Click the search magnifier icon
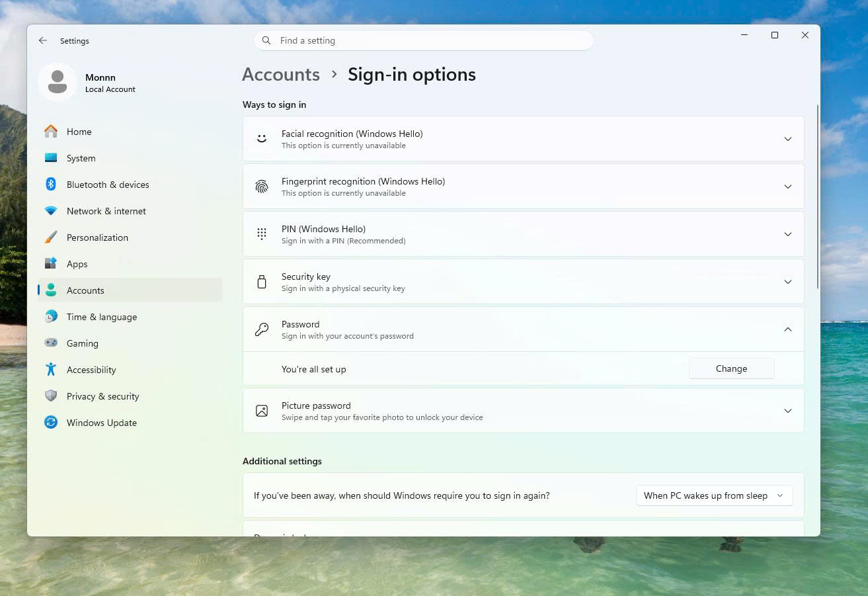Viewport: 868px width, 596px height. point(266,40)
